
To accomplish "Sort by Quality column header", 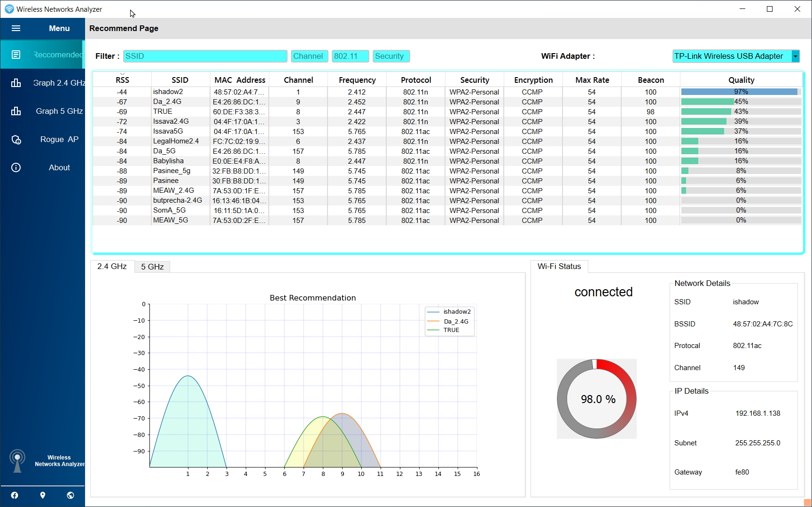I will tap(741, 80).
